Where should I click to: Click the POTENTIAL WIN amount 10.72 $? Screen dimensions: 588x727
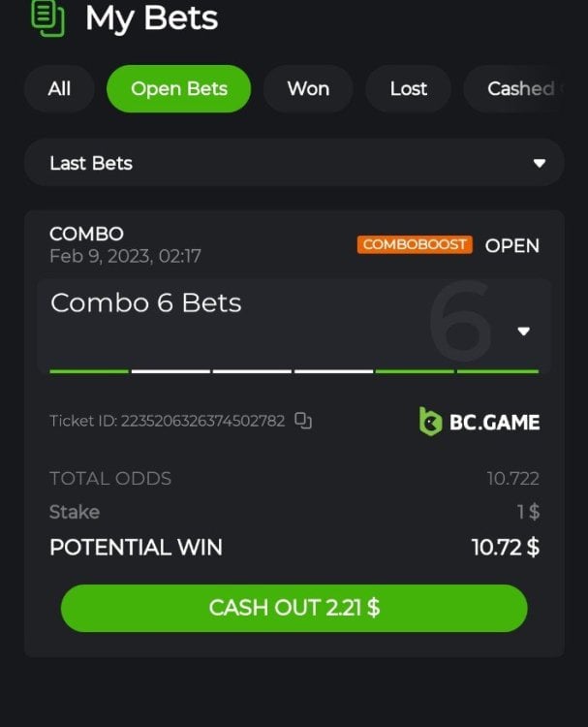[x=506, y=547]
